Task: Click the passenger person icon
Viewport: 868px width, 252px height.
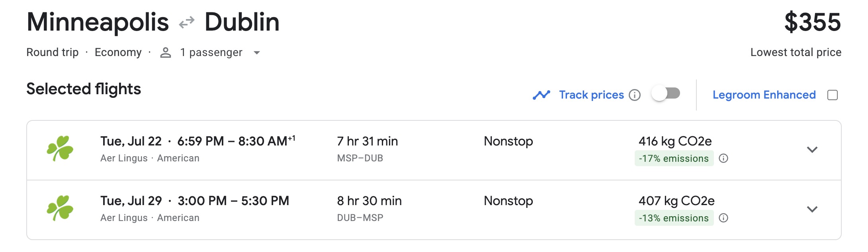Action: coord(166,52)
